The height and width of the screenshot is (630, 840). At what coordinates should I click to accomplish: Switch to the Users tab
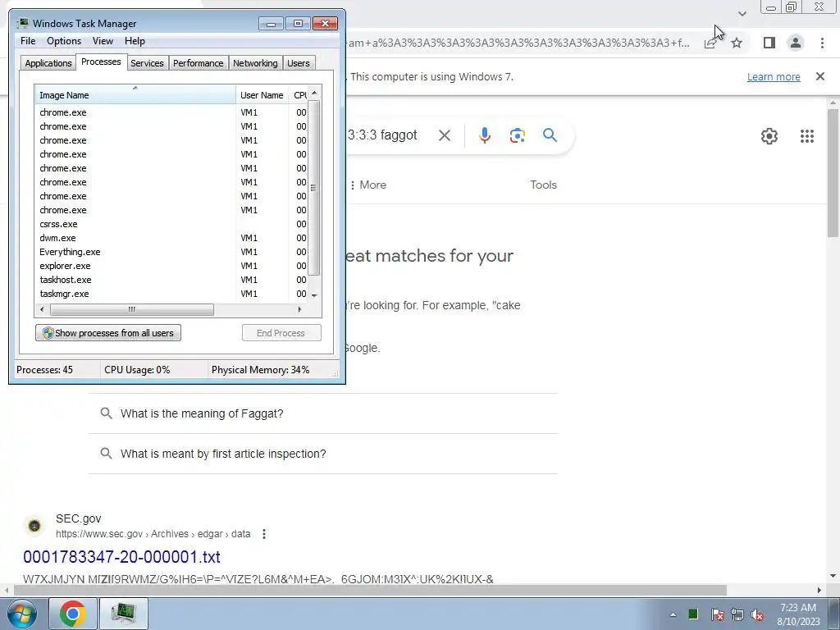pyautogui.click(x=298, y=63)
